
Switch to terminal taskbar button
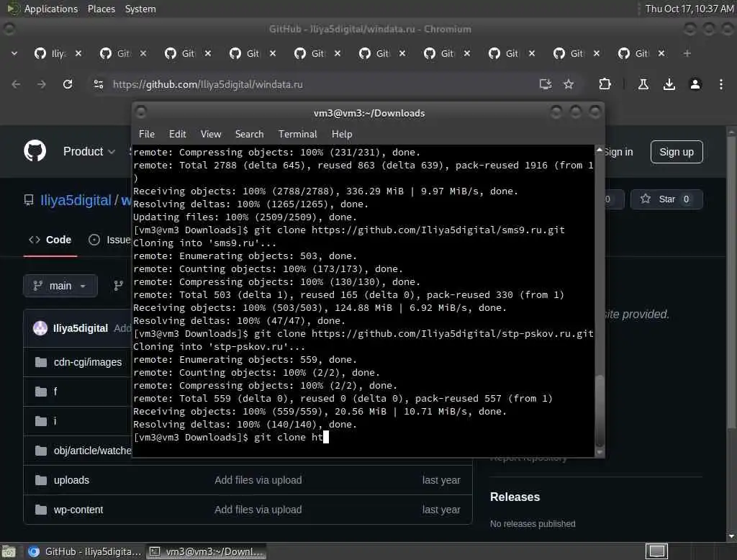point(207,551)
